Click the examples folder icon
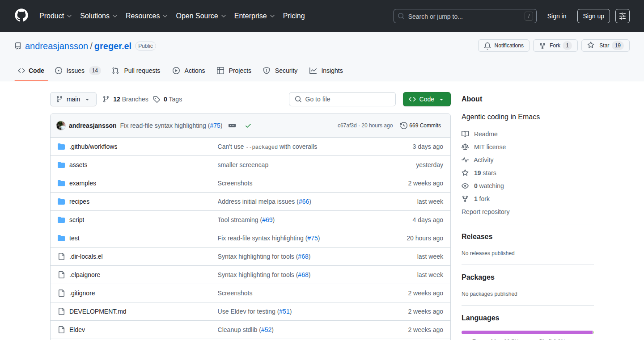644x340 pixels. point(61,183)
